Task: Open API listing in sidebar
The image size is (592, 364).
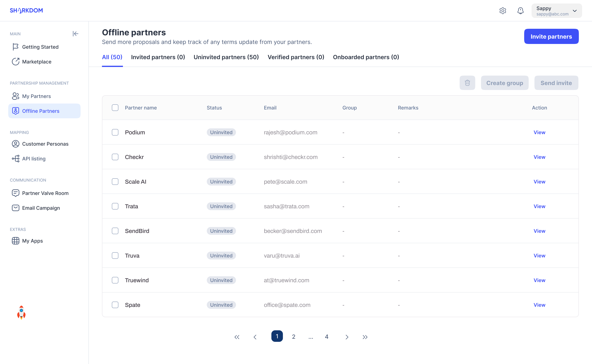Action: (34, 159)
